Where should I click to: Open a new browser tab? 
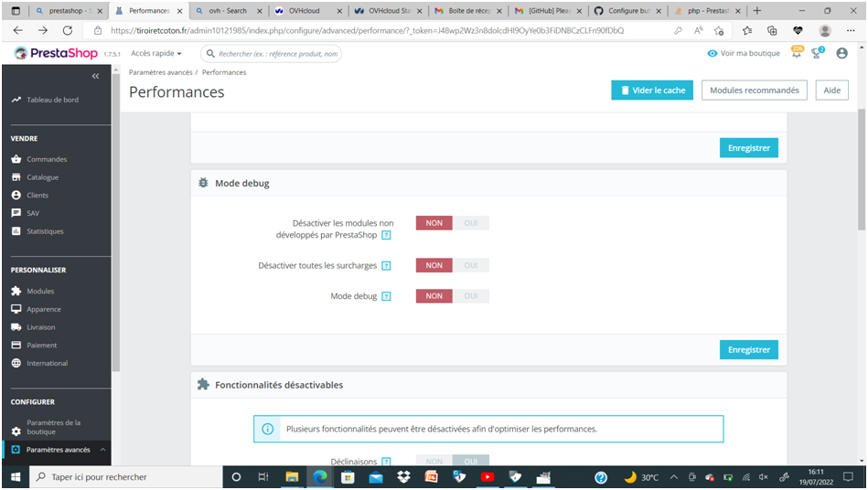point(756,10)
